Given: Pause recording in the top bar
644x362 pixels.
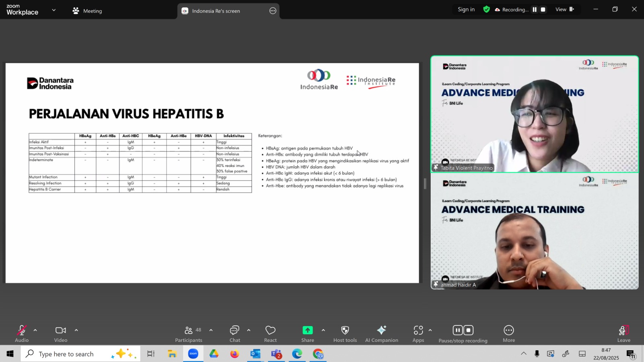Looking at the screenshot, I should [x=535, y=9].
